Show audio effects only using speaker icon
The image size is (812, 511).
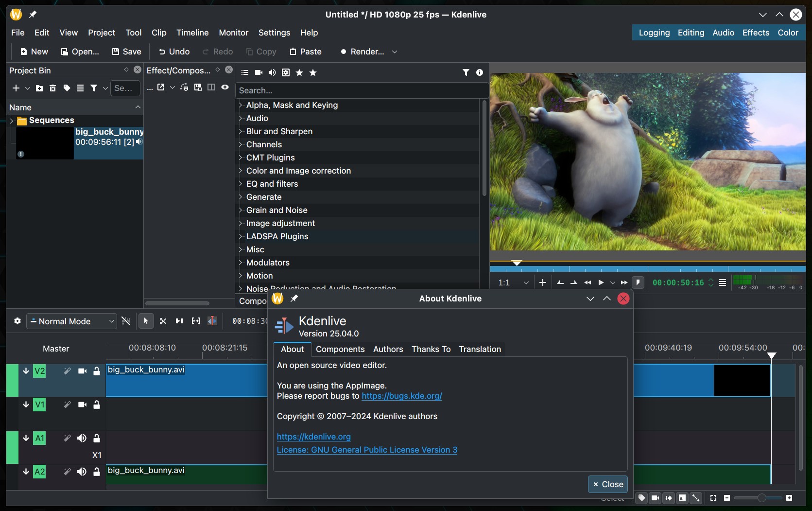coord(272,72)
